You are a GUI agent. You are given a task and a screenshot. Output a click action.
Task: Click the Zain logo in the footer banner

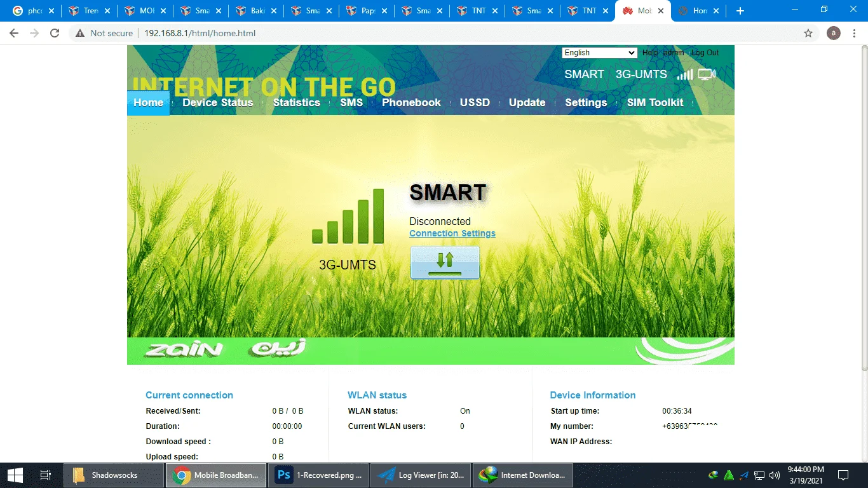pyautogui.click(x=184, y=349)
